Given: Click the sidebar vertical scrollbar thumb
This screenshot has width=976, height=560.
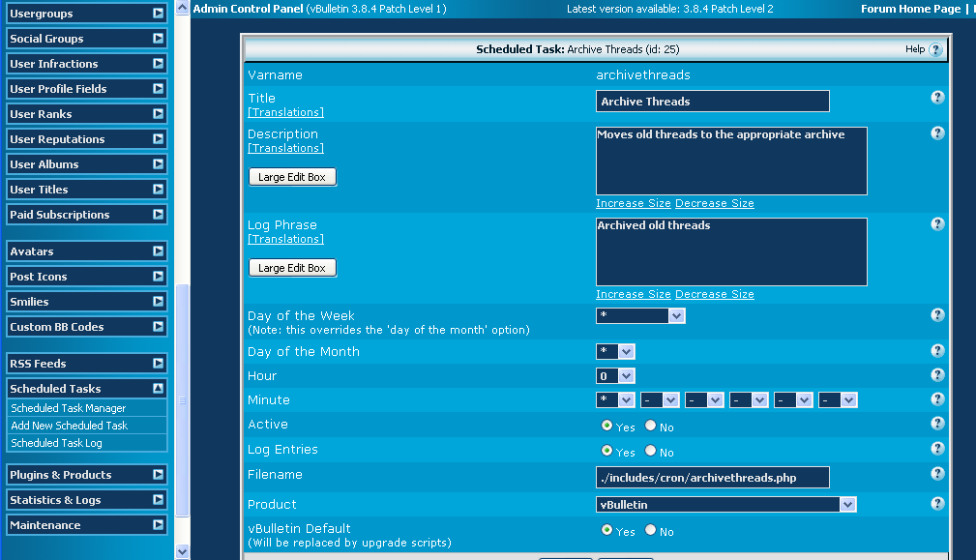Looking at the screenshot, I should point(182,399).
